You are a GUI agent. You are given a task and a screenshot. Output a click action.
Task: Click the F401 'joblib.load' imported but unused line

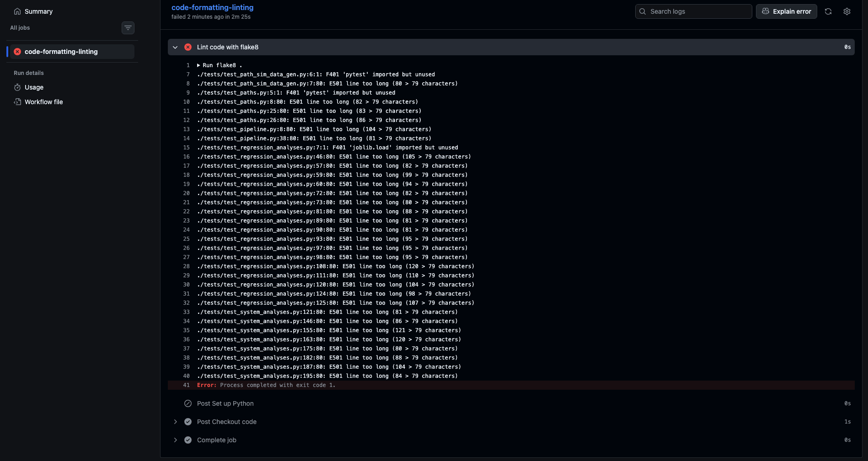[327, 148]
